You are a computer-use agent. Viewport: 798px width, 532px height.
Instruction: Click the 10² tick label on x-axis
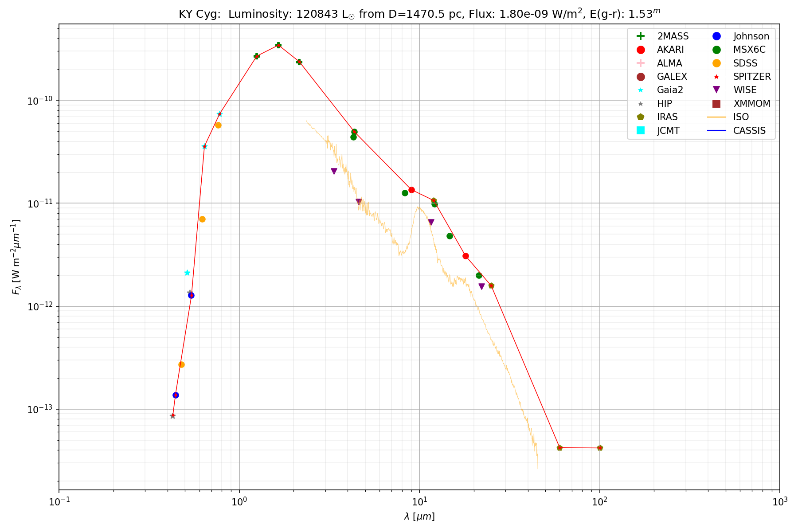[x=600, y=501]
